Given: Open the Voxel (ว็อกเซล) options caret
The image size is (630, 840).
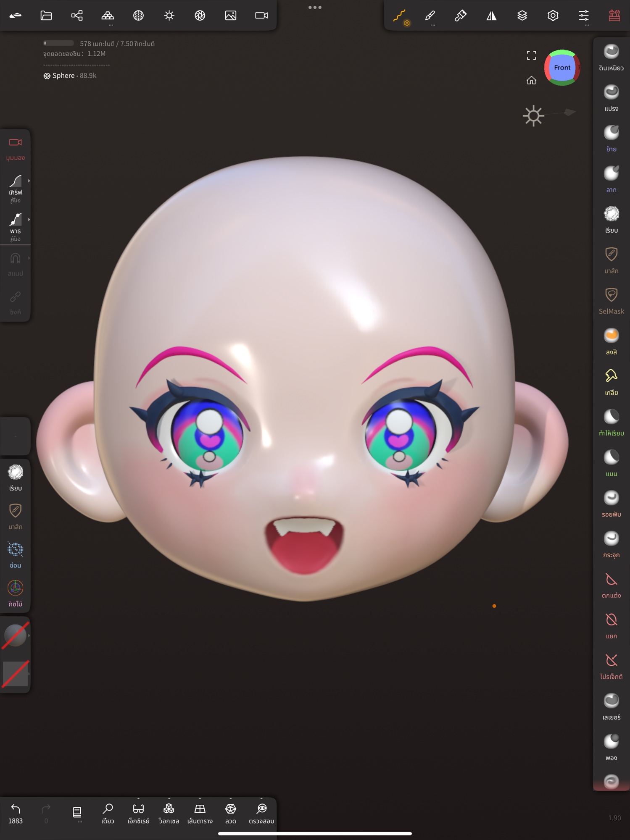Looking at the screenshot, I should 169,798.
